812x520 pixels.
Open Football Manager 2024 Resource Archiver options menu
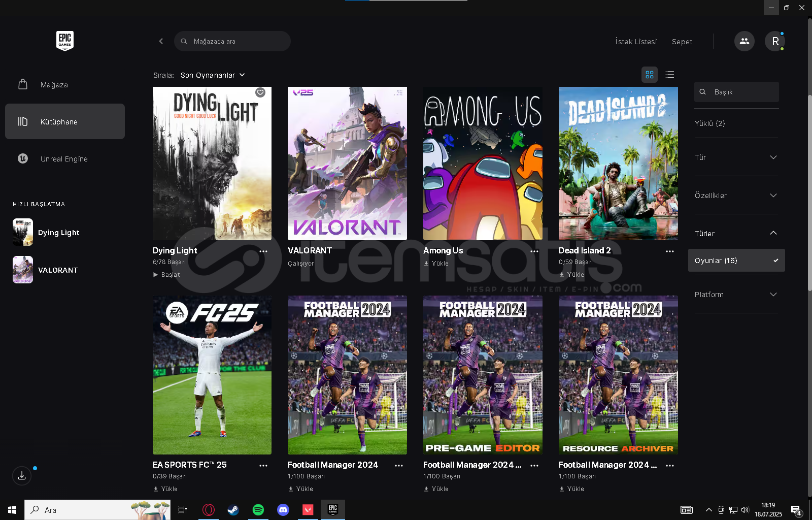[670, 466]
